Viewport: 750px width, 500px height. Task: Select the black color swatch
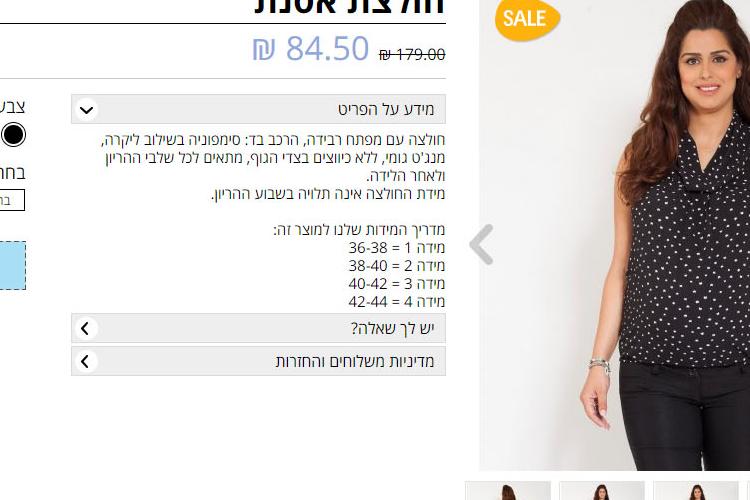[13, 134]
